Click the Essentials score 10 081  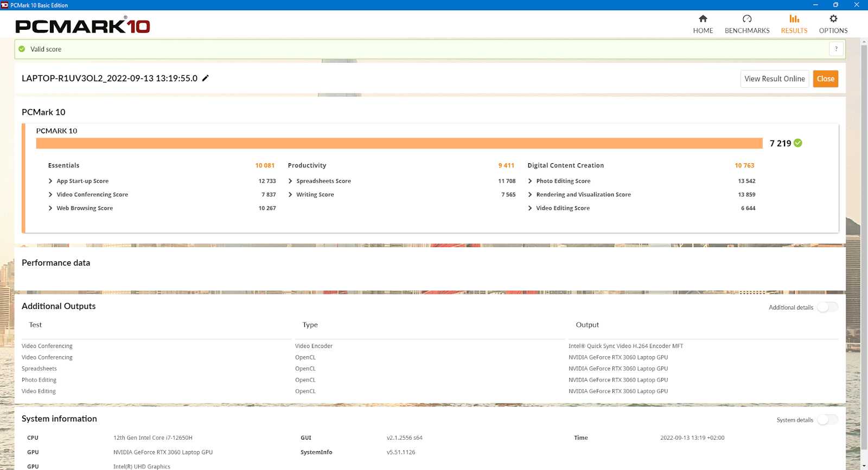(x=265, y=165)
